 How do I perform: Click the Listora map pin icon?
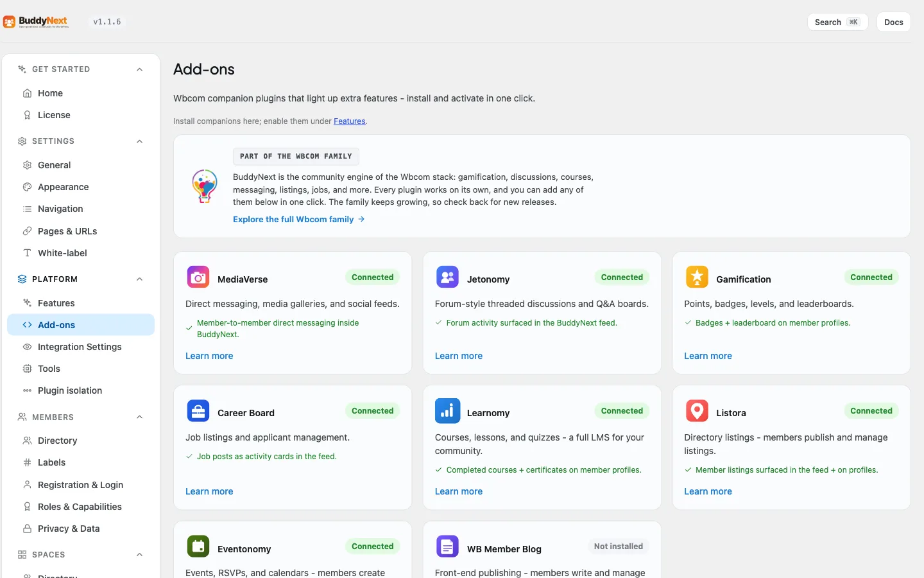coord(697,410)
